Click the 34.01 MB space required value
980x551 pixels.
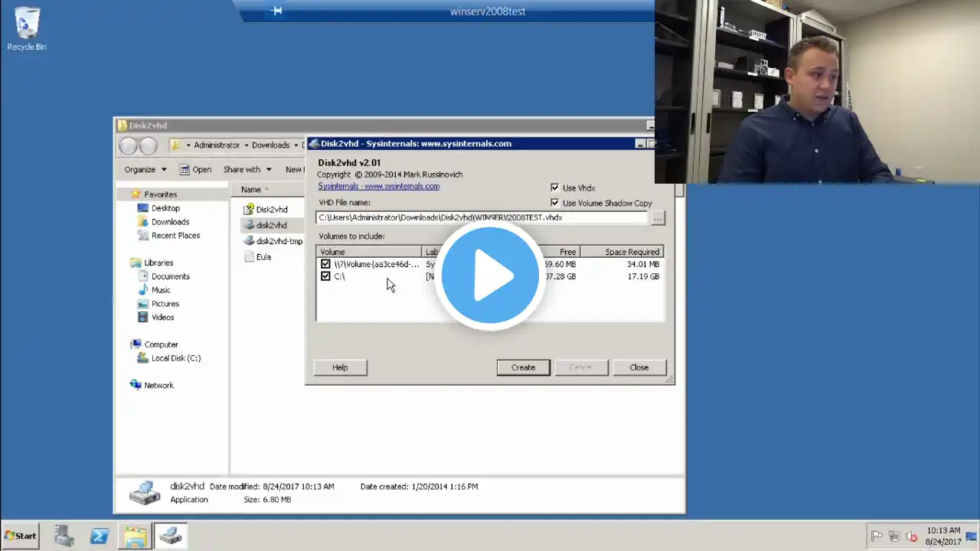pos(643,264)
